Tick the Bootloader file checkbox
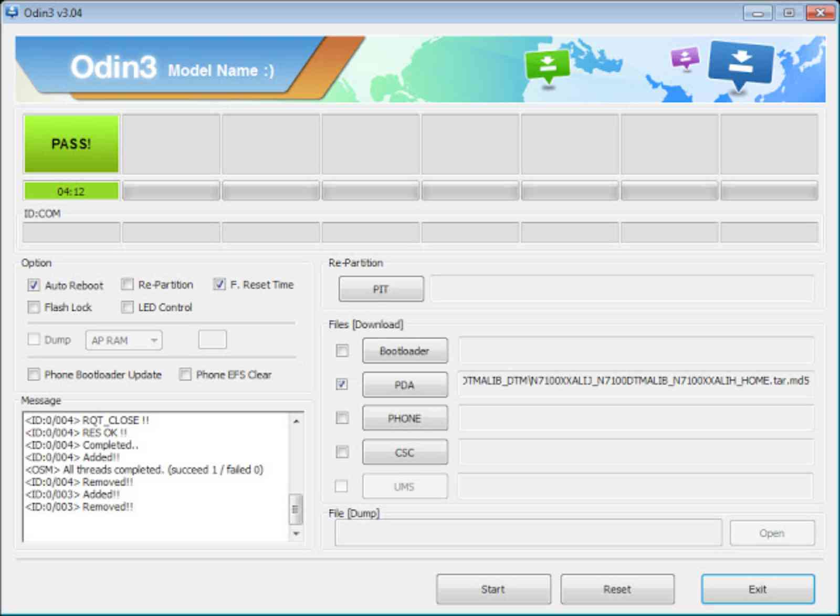The image size is (840, 616). point(342,350)
